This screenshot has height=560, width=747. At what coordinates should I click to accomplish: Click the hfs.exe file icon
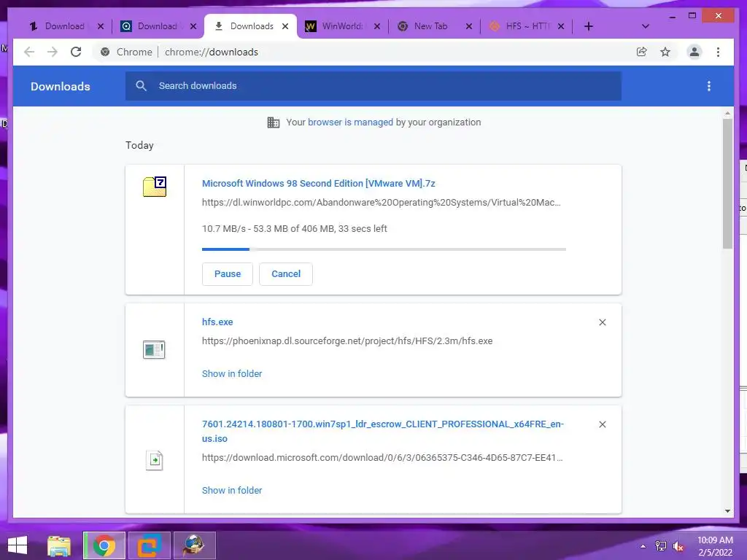(x=154, y=349)
